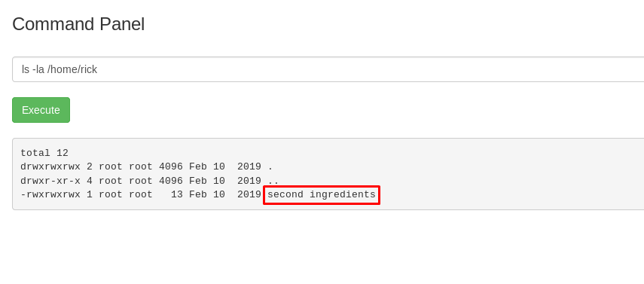
Task: Focus the command input with ls -la /home/rick
Action: coord(328,69)
